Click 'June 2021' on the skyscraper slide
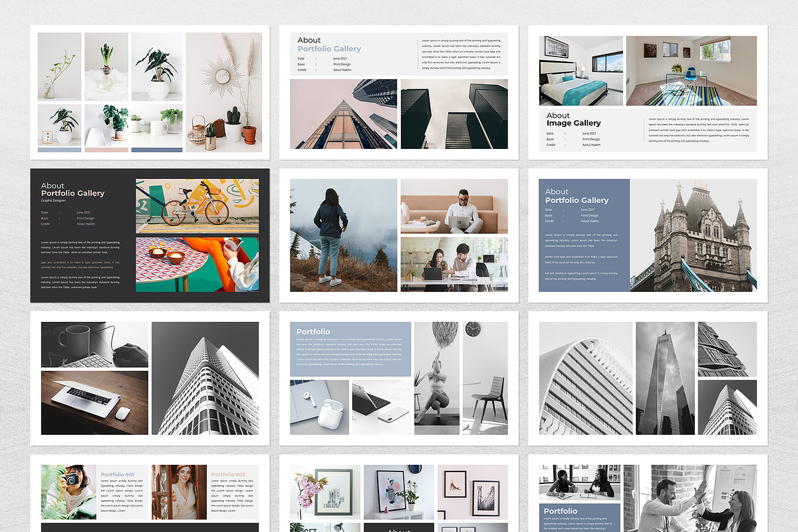 [x=340, y=59]
